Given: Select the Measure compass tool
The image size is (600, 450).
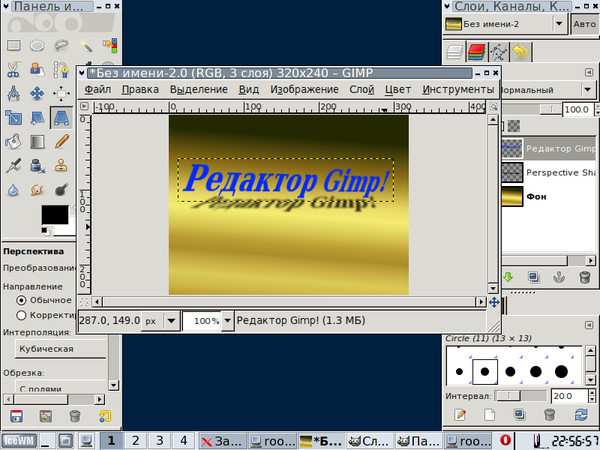Looking at the screenshot, I should 14,93.
